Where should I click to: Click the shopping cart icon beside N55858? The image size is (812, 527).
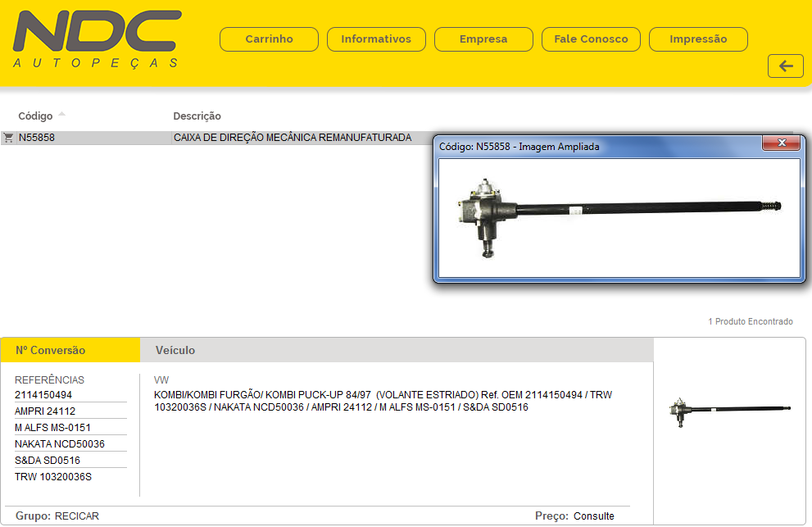tap(8, 138)
